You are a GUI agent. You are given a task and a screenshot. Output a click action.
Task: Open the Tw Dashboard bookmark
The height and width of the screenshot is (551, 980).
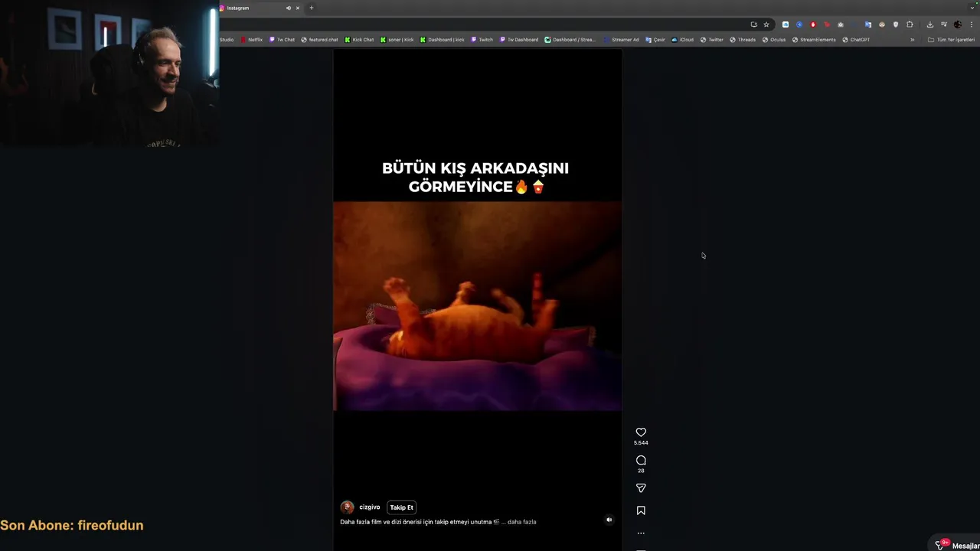[519, 40]
